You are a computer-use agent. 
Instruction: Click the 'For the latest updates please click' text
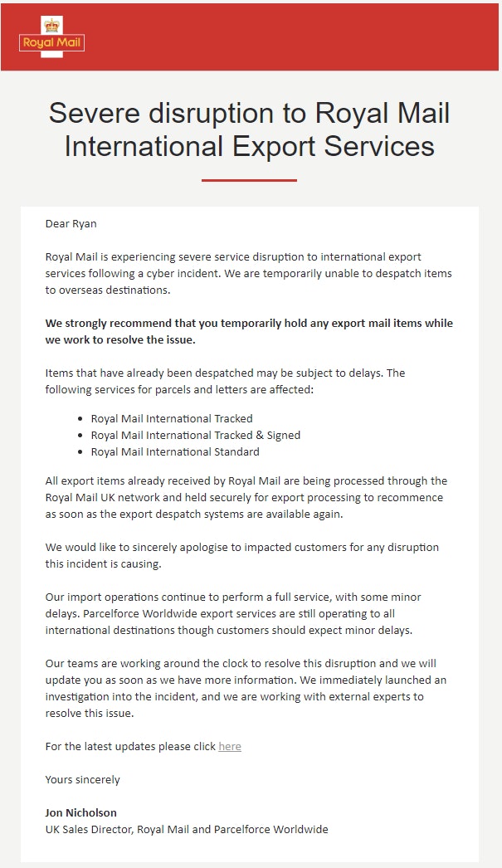coord(131,746)
